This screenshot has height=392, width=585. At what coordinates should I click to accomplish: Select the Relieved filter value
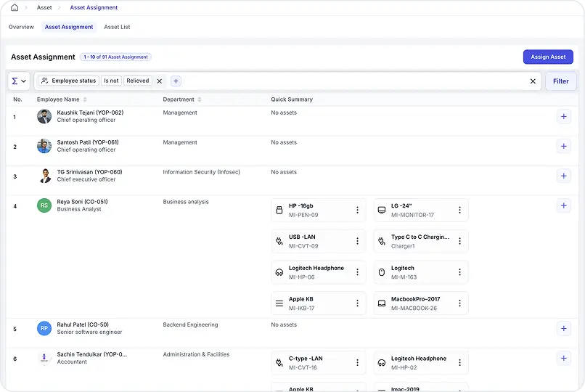point(137,81)
